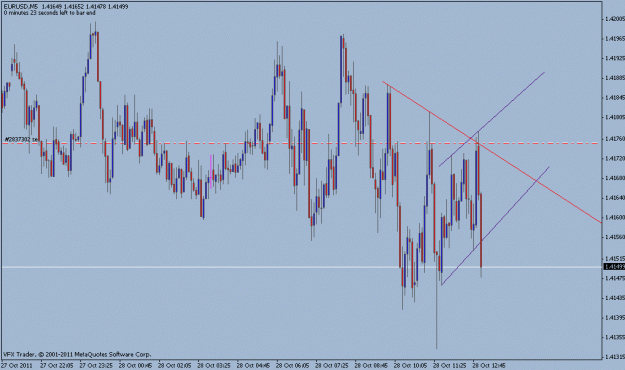
Task: Click the 28 Oct 00:45 time label
Action: 136,365
